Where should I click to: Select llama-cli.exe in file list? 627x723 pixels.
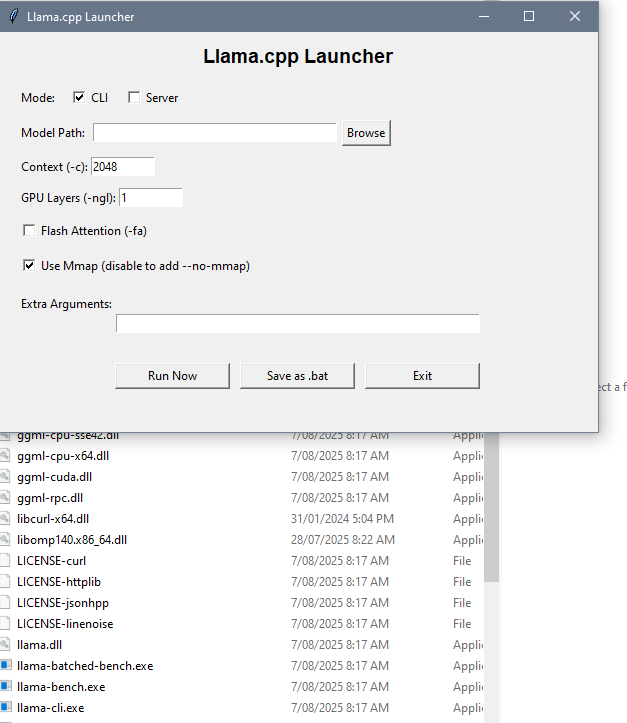tap(51, 708)
